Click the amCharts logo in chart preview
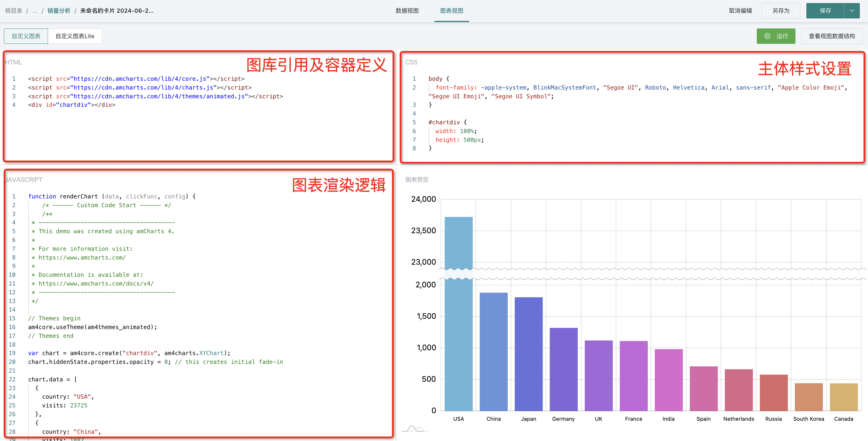The image size is (868, 441). [x=415, y=429]
